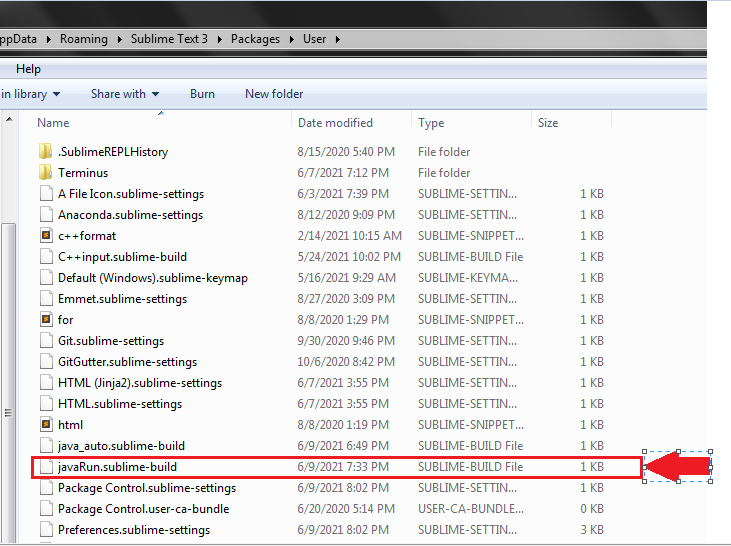Click the date 2/14/2021 10:15 AM

pyautogui.click(x=350, y=236)
